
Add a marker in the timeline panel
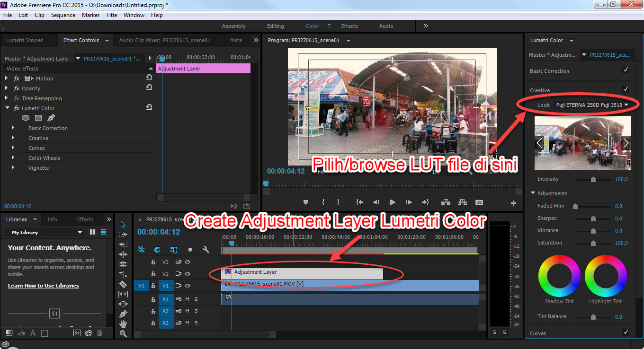(x=190, y=250)
